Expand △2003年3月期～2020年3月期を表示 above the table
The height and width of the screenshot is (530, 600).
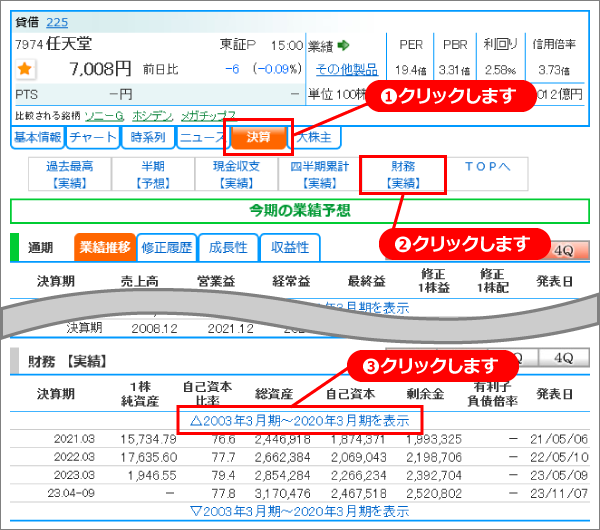pyautogui.click(x=299, y=421)
